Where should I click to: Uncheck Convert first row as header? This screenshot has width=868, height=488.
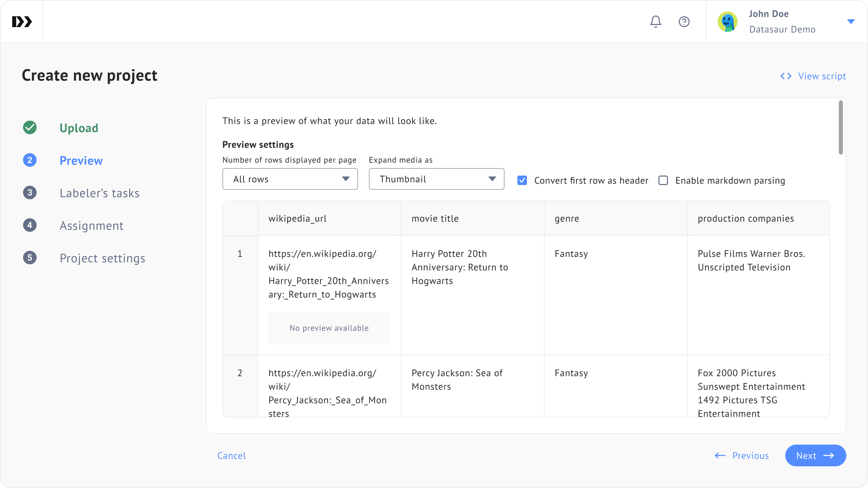click(522, 180)
